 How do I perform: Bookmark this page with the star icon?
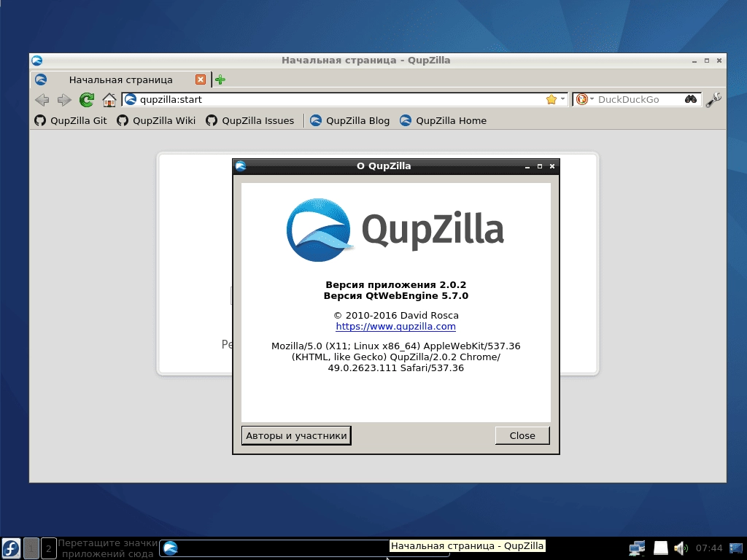click(x=551, y=99)
